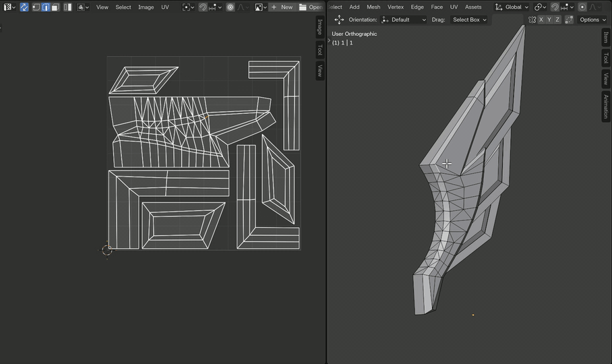Open the UV editor View menu
Viewport: 612px width, 364px height.
102,7
